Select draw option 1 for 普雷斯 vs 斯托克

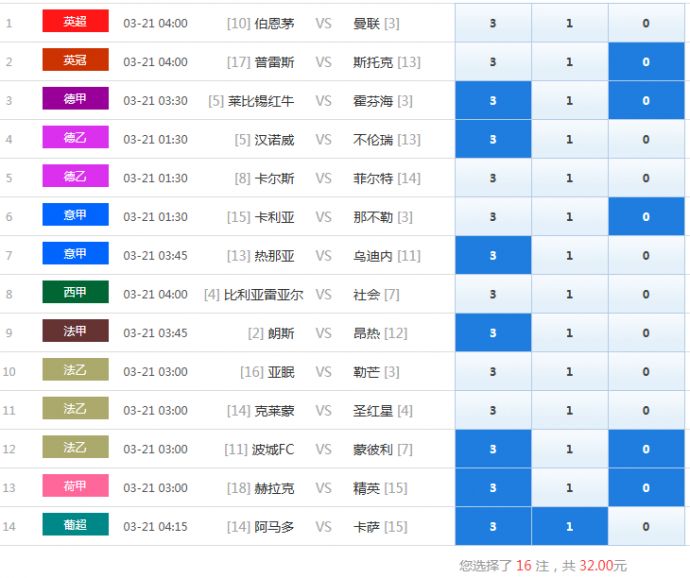click(569, 62)
